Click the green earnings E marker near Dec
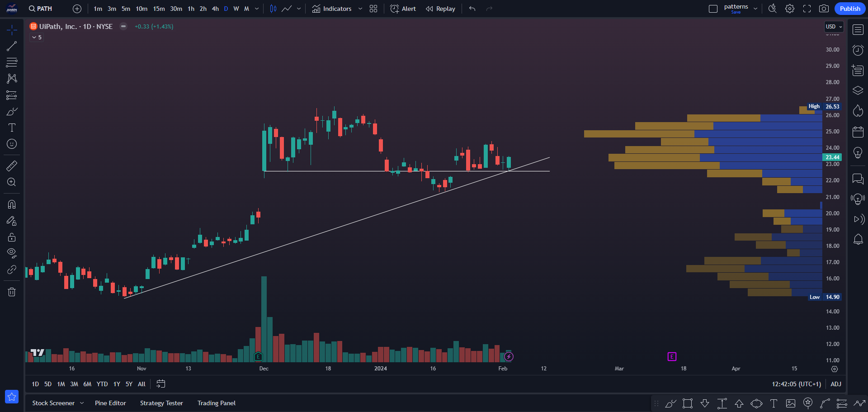 tap(258, 357)
